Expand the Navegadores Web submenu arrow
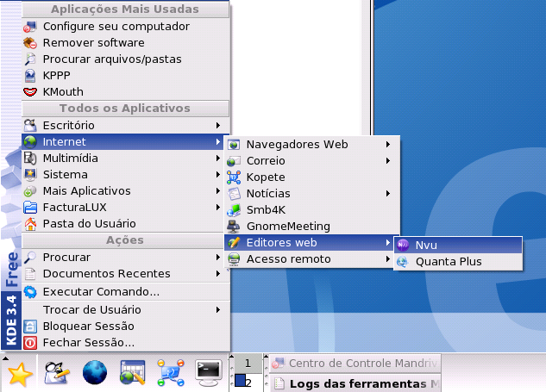The height and width of the screenshot is (392, 546). (388, 145)
